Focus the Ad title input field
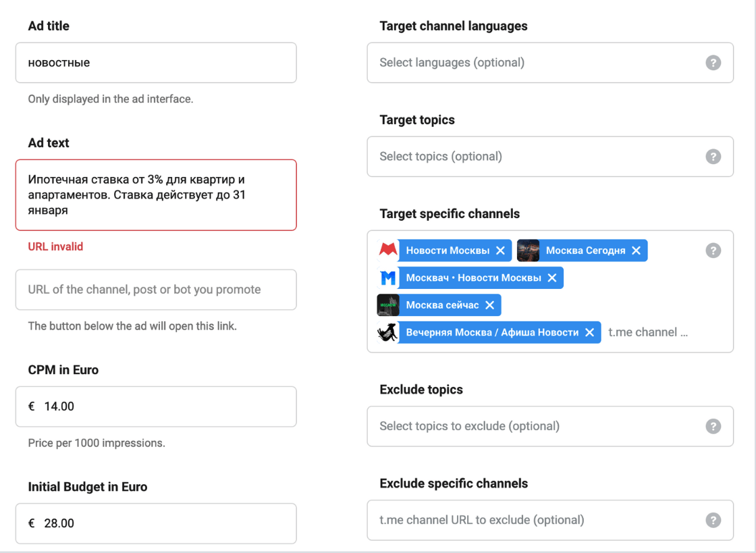 click(156, 63)
